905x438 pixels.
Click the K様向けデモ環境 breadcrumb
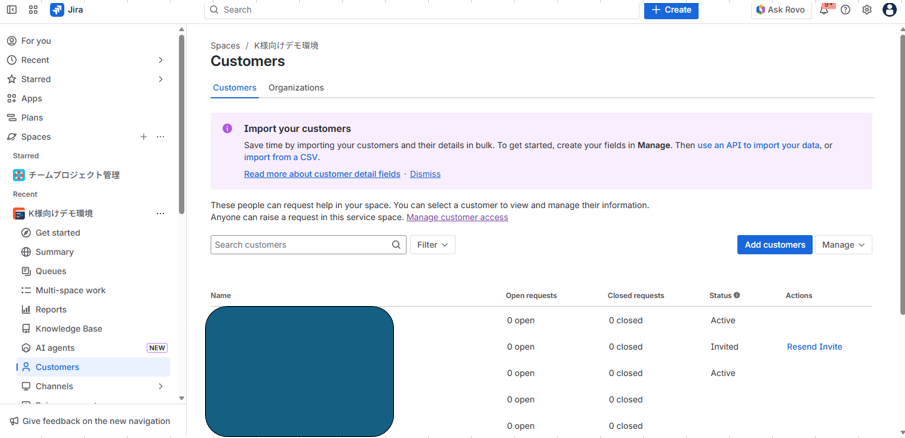tap(286, 46)
